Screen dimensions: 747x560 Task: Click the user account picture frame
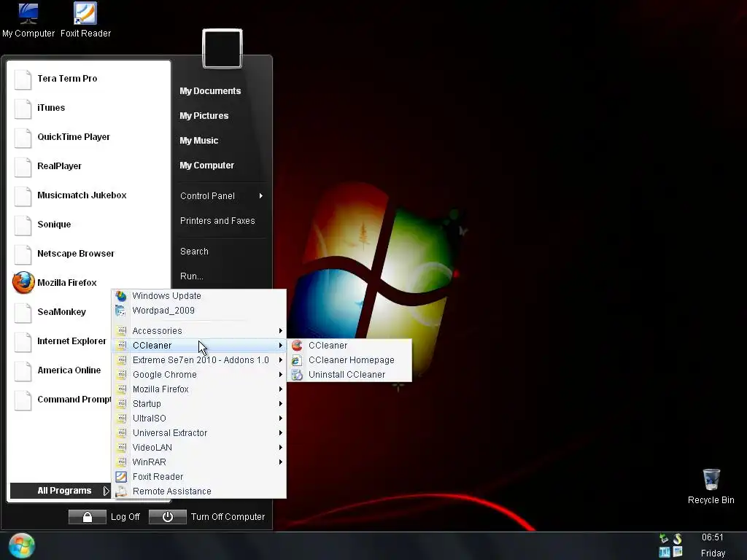(x=222, y=49)
